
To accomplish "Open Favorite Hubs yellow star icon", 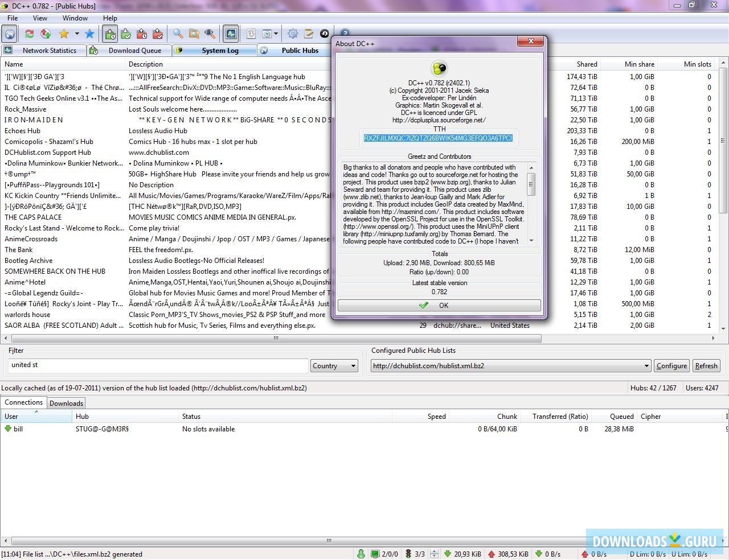I will tap(64, 34).
